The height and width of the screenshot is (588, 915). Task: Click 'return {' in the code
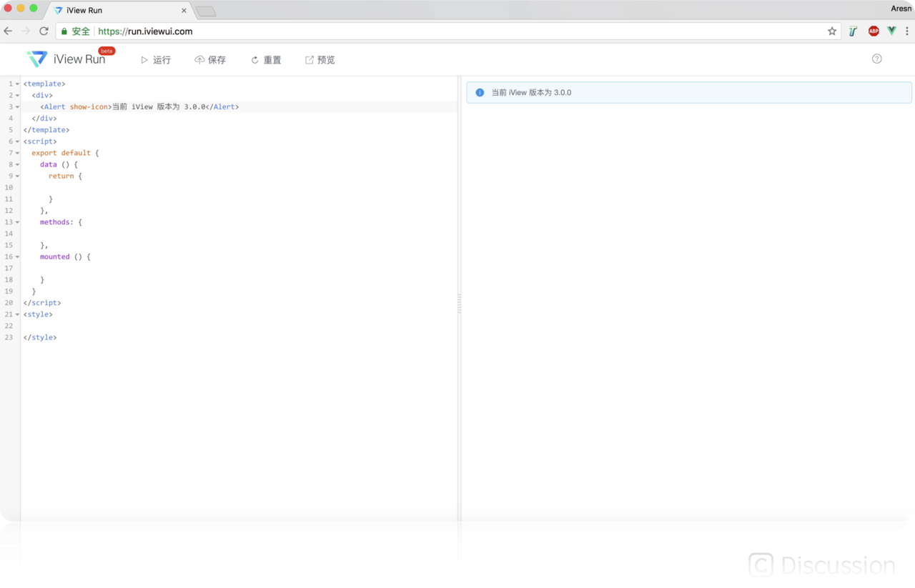coord(65,176)
